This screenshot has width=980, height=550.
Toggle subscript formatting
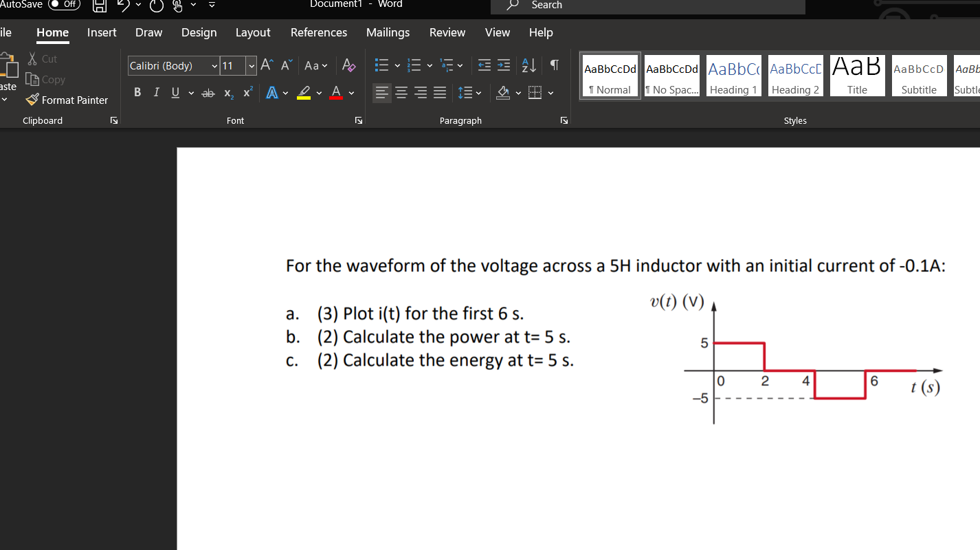pyautogui.click(x=227, y=93)
